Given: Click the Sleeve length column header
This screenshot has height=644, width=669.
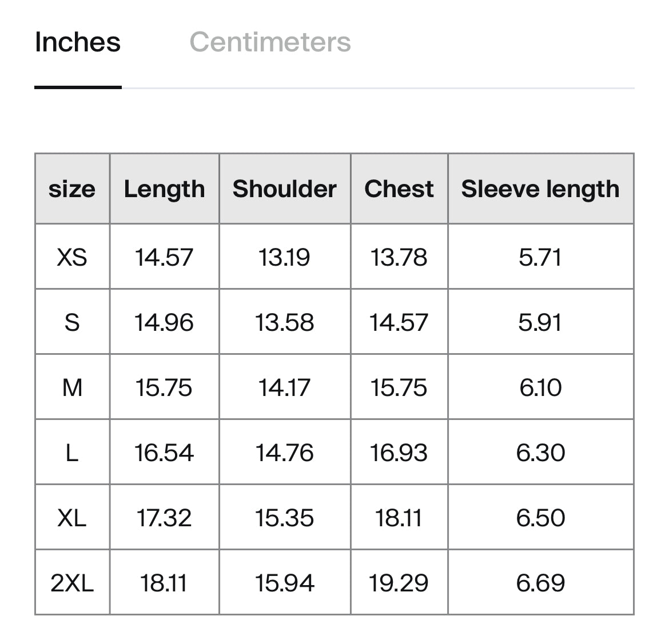Looking at the screenshot, I should click(540, 189).
